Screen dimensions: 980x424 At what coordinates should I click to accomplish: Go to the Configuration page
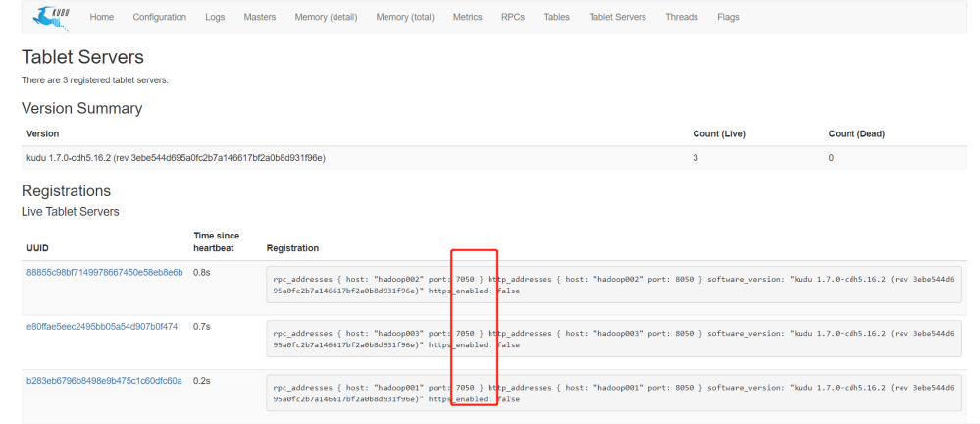tap(159, 17)
